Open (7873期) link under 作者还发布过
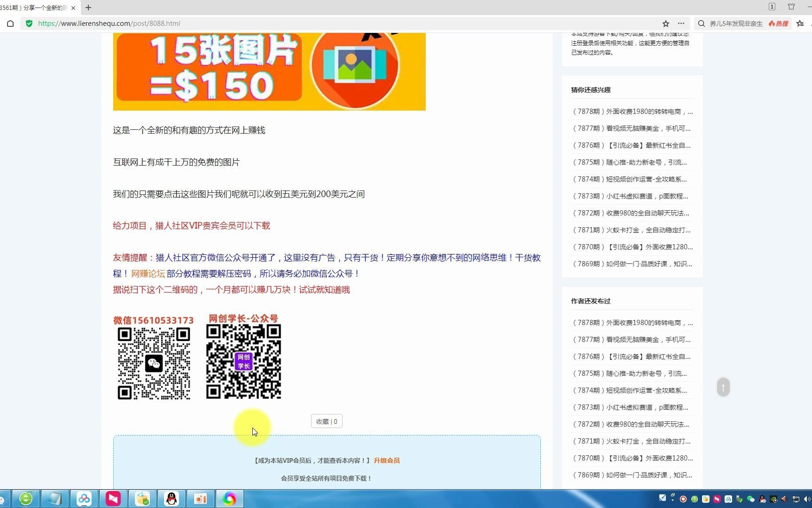This screenshot has height=508, width=812. point(630,407)
